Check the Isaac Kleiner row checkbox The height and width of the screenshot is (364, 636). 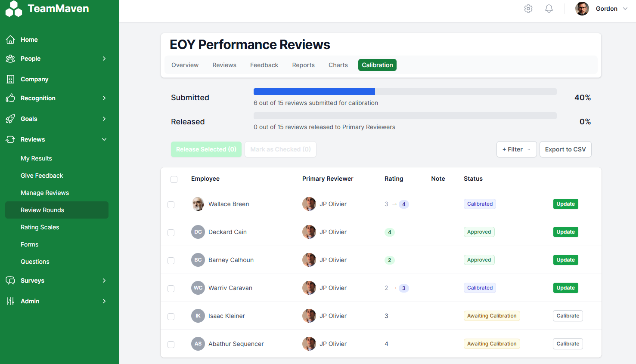pos(171,317)
